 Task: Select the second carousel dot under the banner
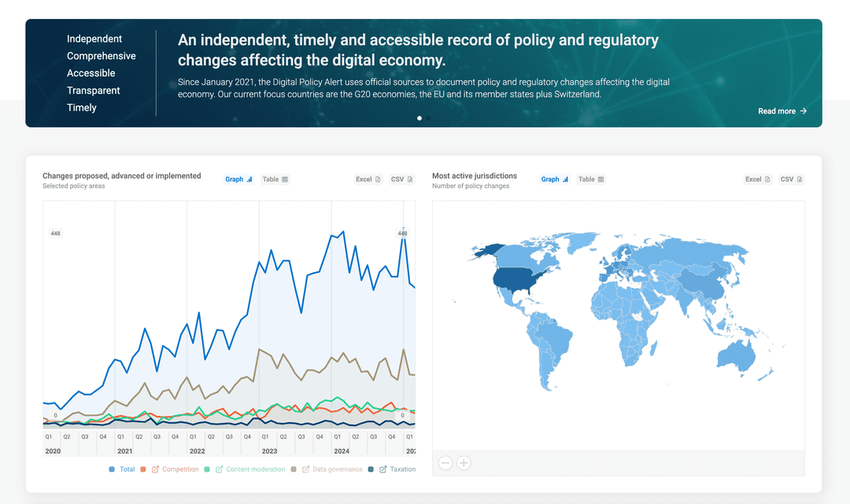[427, 118]
